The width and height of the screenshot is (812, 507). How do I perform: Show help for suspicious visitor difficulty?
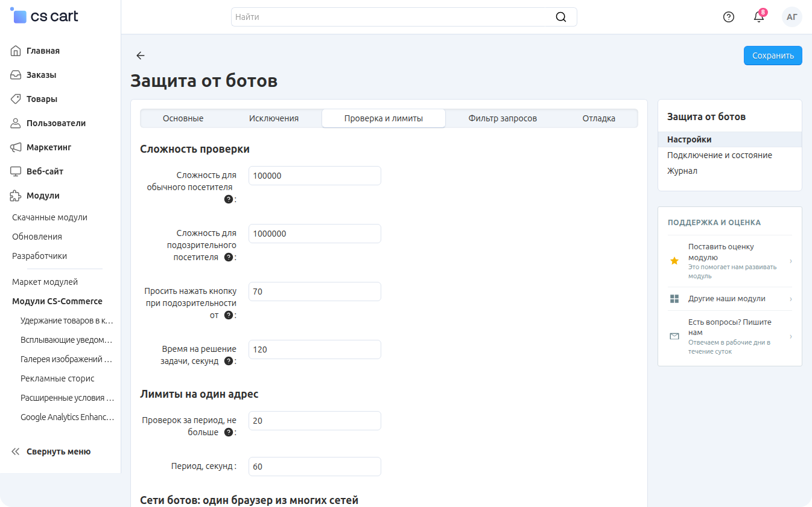pyautogui.click(x=229, y=257)
